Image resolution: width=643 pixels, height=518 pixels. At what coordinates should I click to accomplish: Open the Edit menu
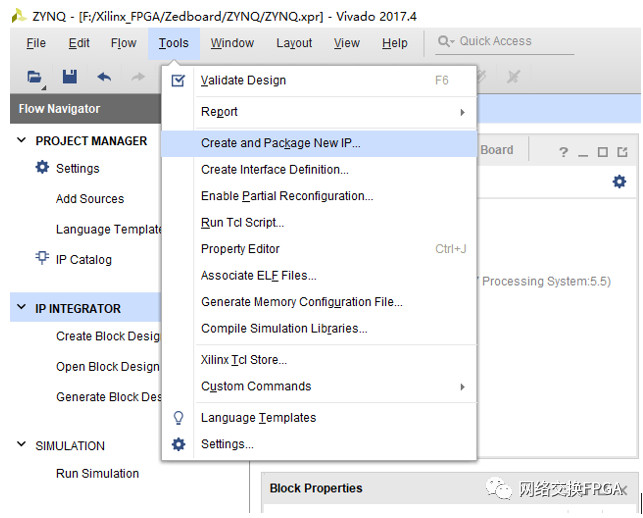pyautogui.click(x=79, y=43)
